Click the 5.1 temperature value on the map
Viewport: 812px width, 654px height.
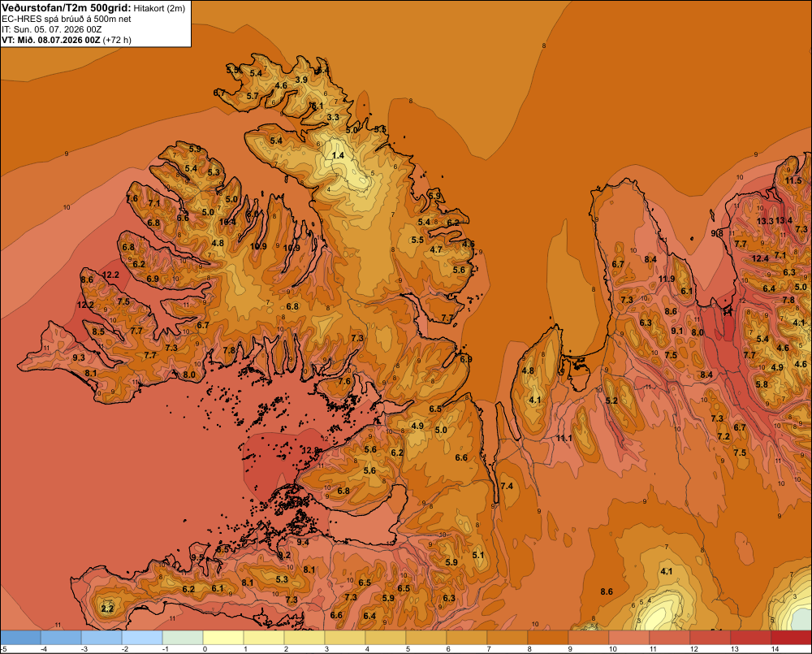(478, 555)
